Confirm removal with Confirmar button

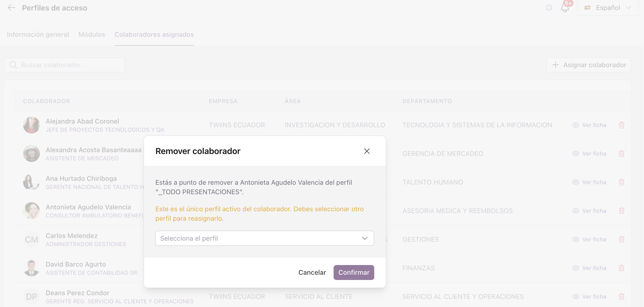click(x=354, y=272)
